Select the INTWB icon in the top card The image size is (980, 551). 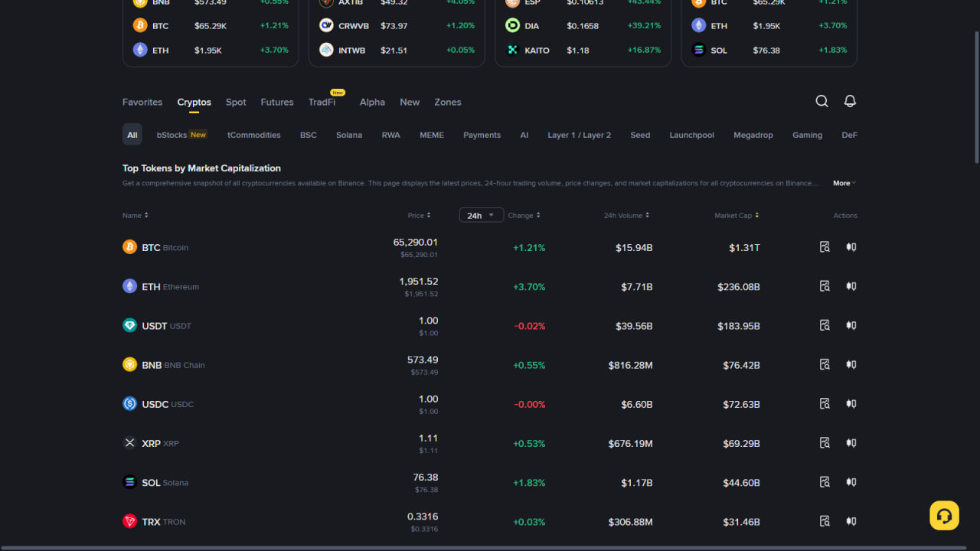coord(326,50)
